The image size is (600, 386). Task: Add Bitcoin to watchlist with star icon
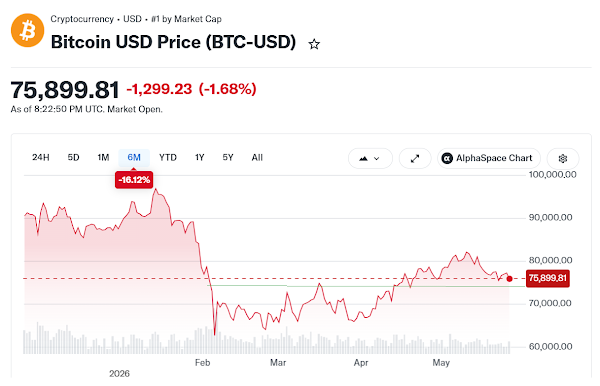(314, 44)
